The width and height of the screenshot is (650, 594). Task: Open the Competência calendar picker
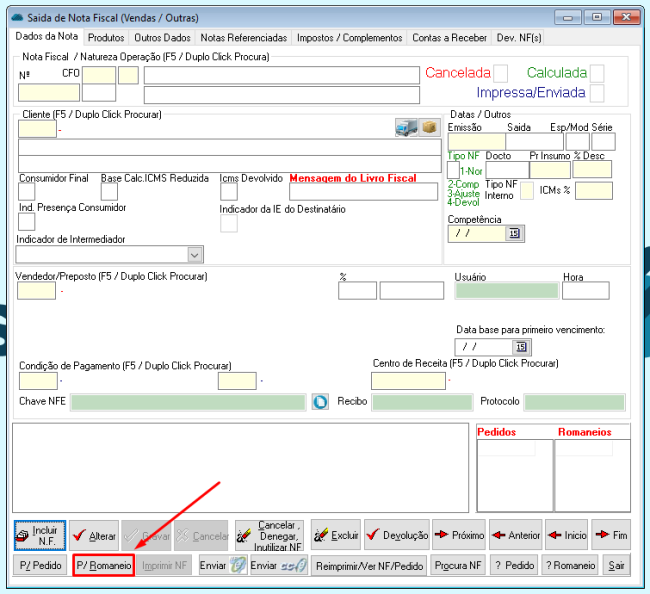coord(515,233)
